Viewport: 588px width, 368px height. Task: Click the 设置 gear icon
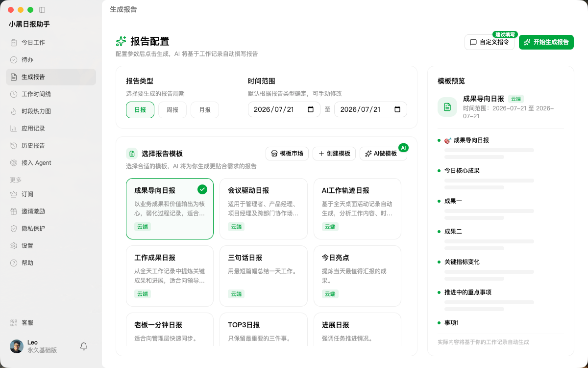tap(14, 246)
